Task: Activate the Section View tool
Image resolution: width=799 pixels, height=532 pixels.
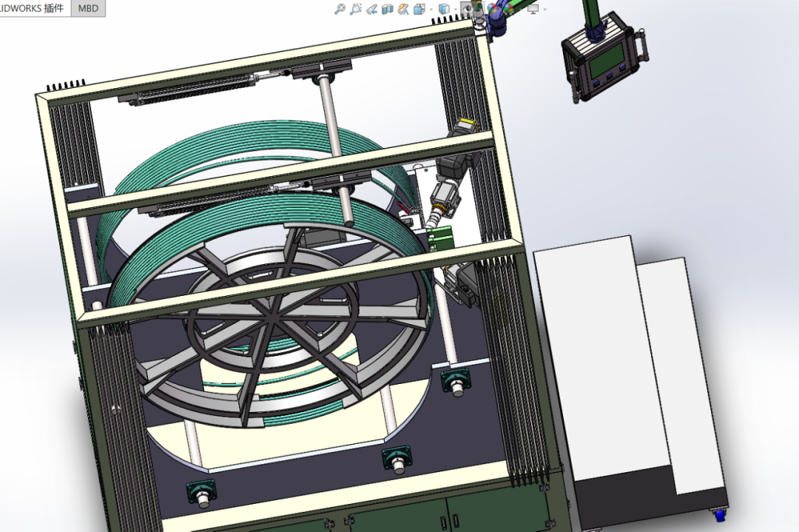Action: [x=387, y=9]
